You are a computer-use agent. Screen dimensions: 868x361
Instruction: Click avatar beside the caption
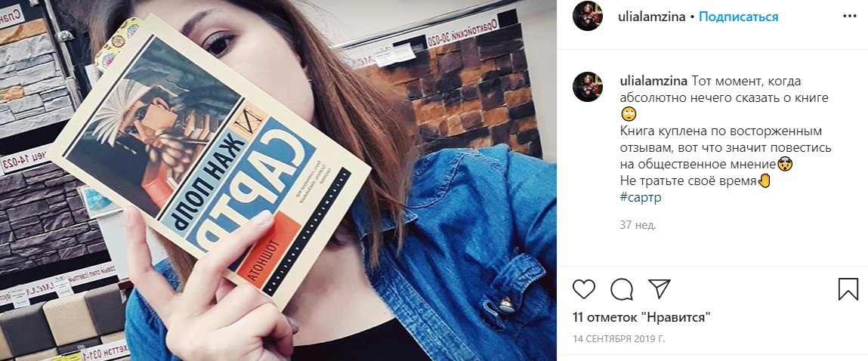point(587,86)
